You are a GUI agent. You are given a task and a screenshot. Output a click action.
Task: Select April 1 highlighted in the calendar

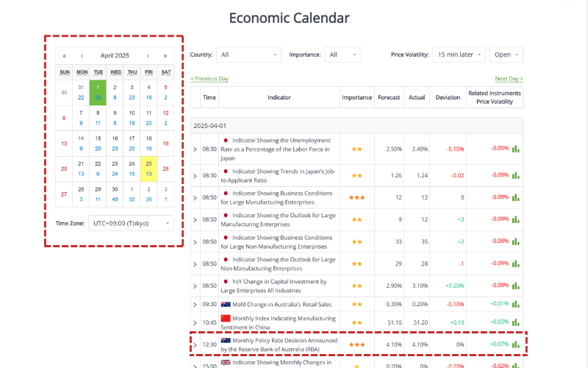tap(98, 93)
